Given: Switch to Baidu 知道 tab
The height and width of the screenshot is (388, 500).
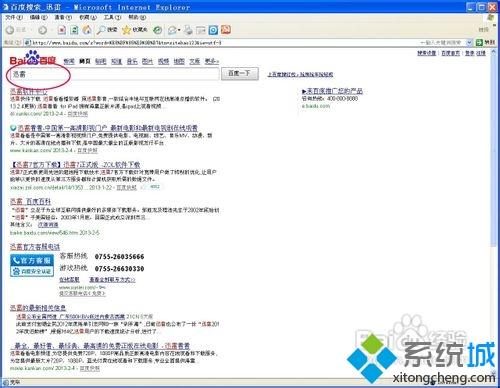Looking at the screenshot, I should [116, 61].
